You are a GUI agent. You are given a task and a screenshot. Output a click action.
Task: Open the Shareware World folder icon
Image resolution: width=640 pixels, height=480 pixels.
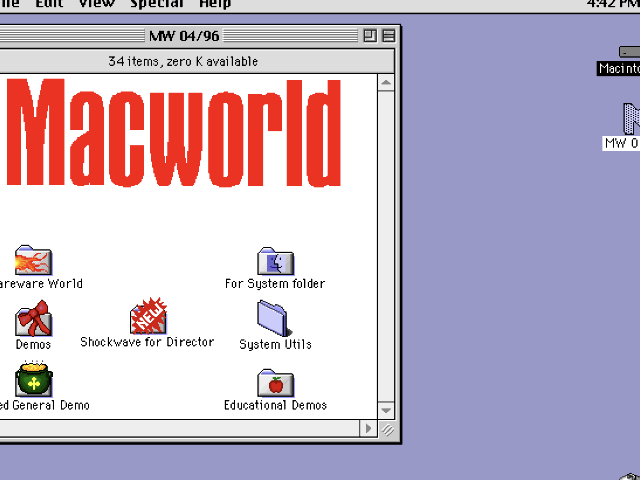tap(33, 260)
